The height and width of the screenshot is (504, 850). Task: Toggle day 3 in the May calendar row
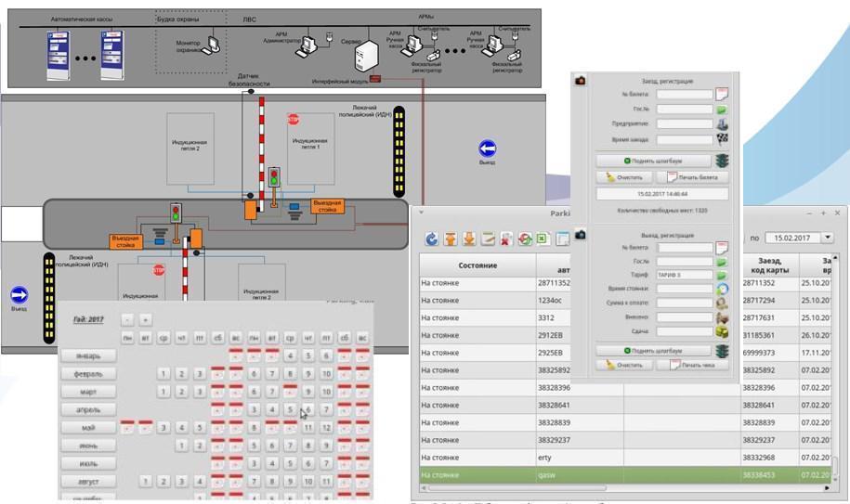click(x=163, y=428)
